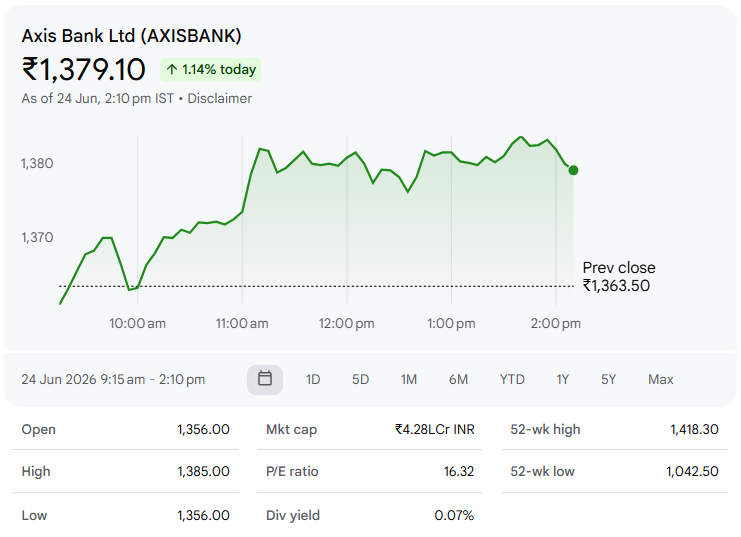
Task: Select the YTD range tab
Action: 512,380
